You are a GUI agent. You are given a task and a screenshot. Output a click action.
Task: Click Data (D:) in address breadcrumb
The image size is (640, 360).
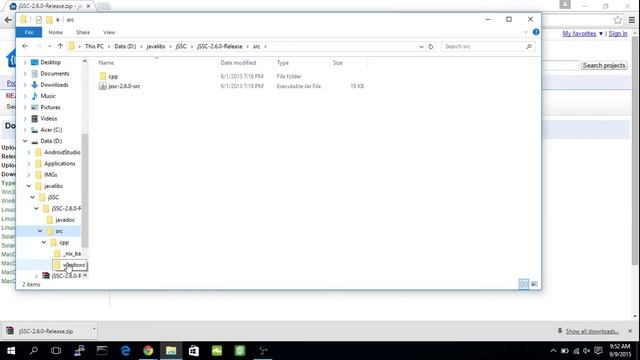(125, 47)
